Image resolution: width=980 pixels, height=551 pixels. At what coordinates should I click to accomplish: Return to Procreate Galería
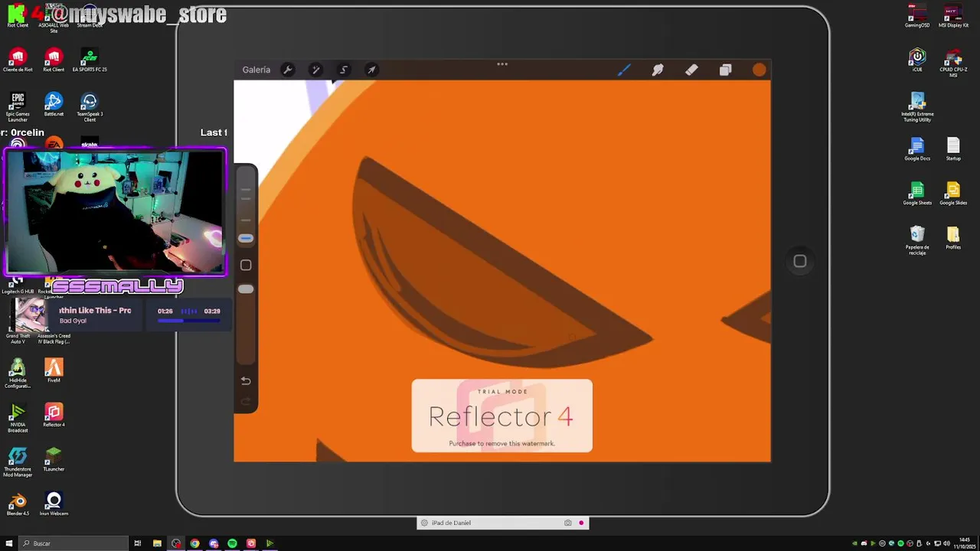click(x=256, y=70)
